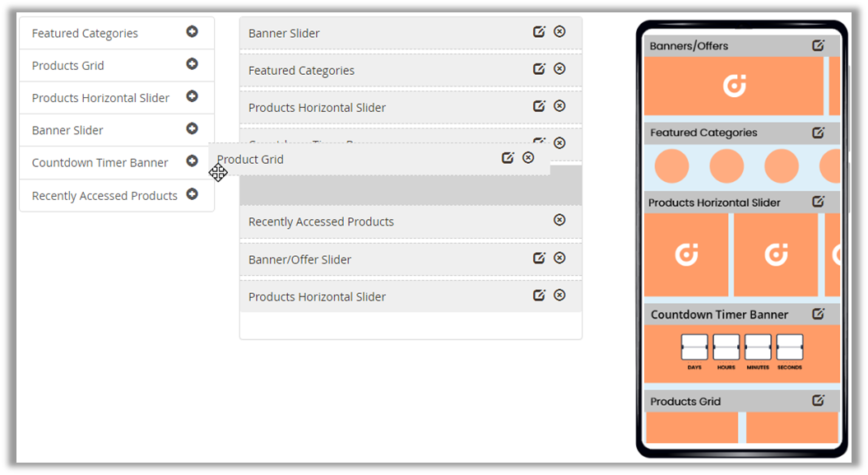Select the Recently Accessed Products layout row
The image size is (868, 475).
click(x=321, y=221)
